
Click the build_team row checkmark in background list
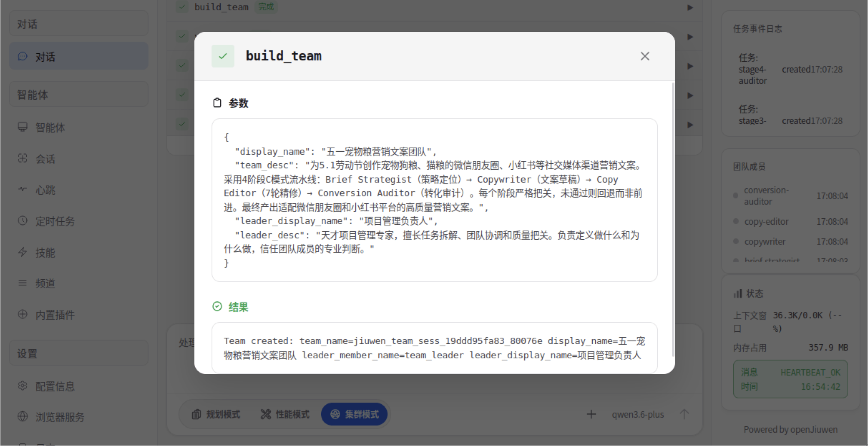(x=182, y=6)
